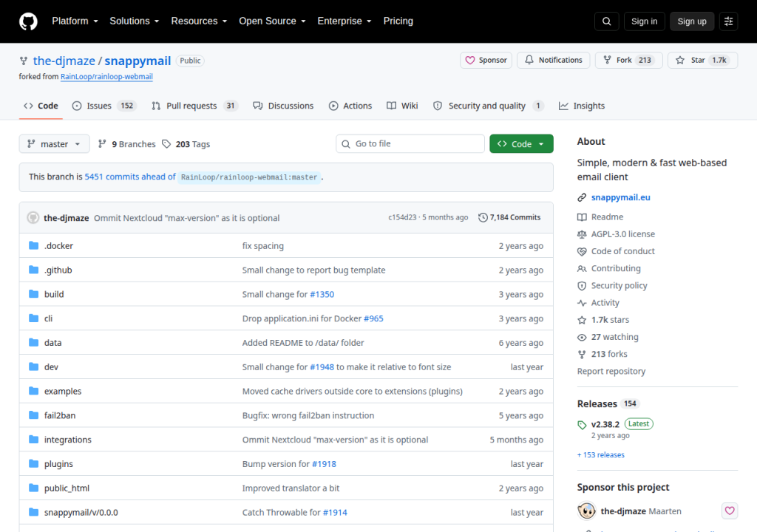Image resolution: width=757 pixels, height=532 pixels.
Task: Star the repository using Star 1.7k
Action: point(702,61)
